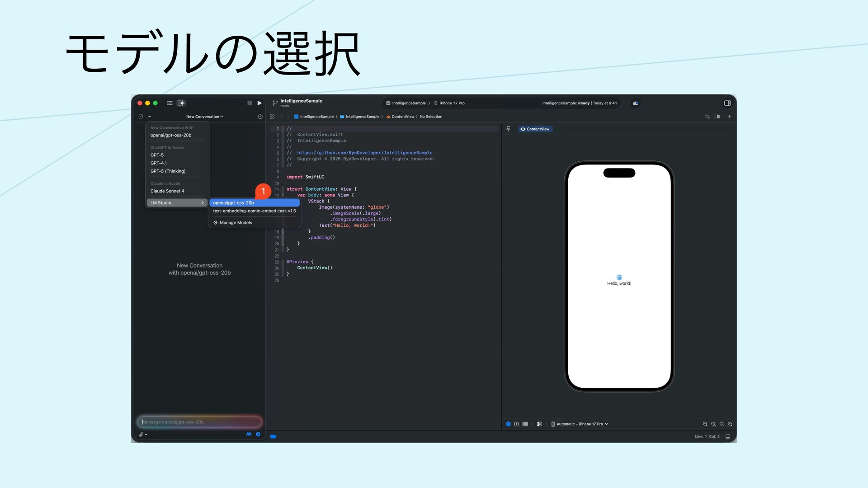Open Automatic – iPhone 17 Pro device dropdown
Image resolution: width=868 pixels, height=488 pixels.
[580, 424]
